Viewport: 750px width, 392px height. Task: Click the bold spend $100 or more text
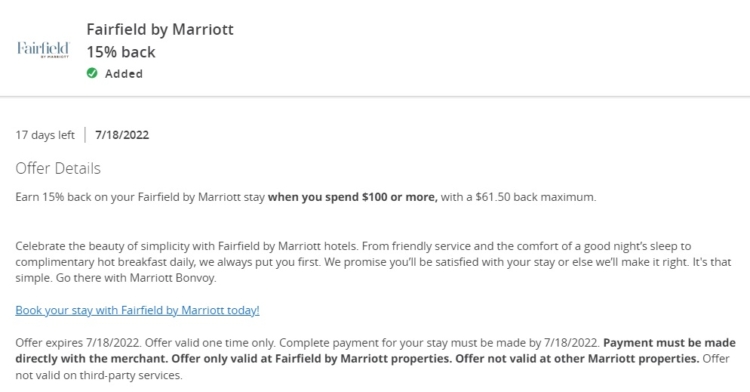pyautogui.click(x=353, y=197)
